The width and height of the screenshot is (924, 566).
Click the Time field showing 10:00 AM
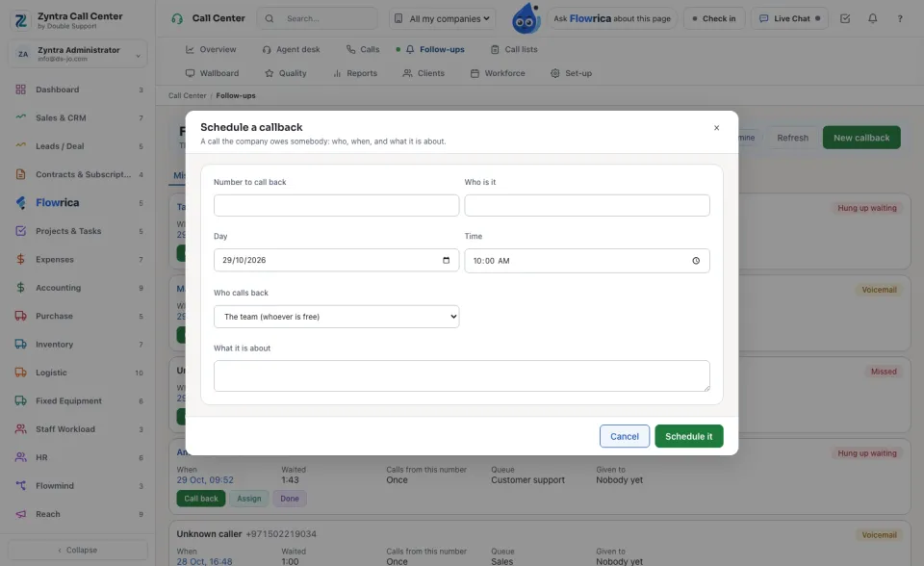point(587,261)
